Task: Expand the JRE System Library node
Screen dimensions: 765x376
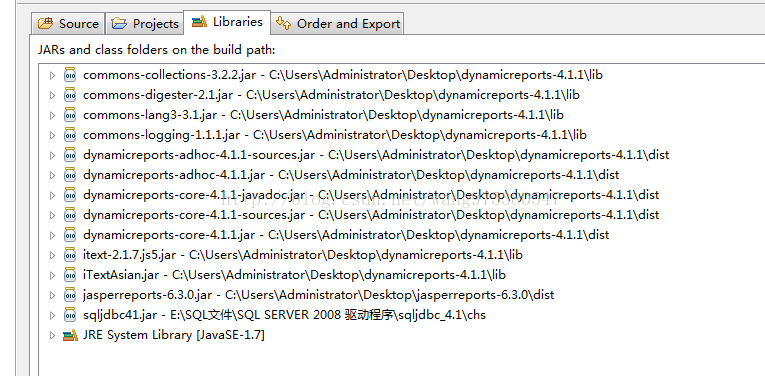Action: (x=52, y=335)
